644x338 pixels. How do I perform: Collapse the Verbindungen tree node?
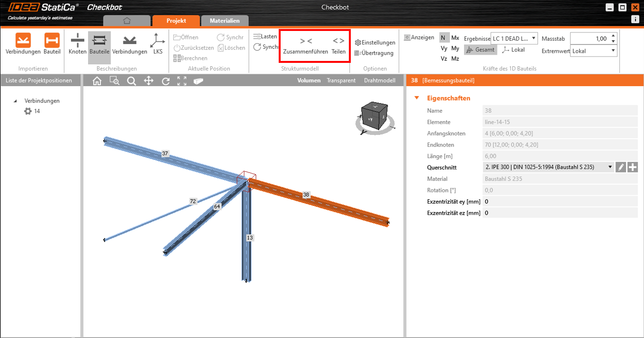15,101
